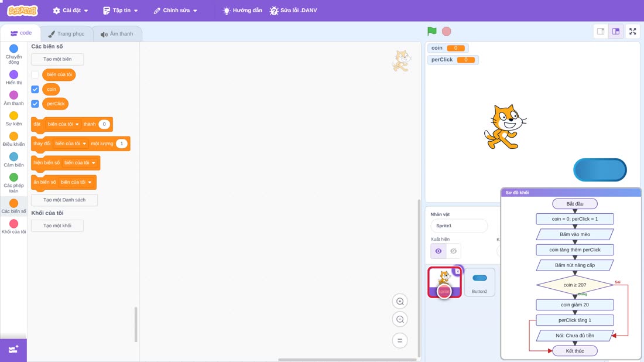Screen dimensions: 644x362
Task: Select the Sự kiện block category
Action: [13, 119]
